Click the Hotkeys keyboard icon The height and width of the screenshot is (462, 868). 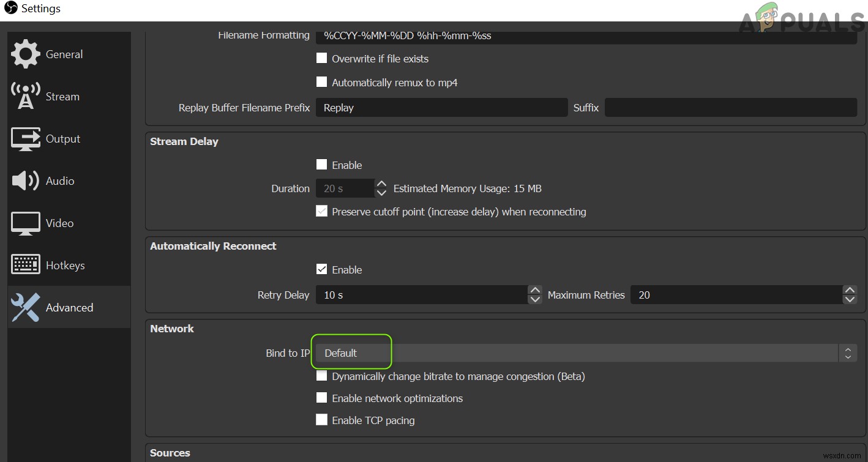click(26, 266)
